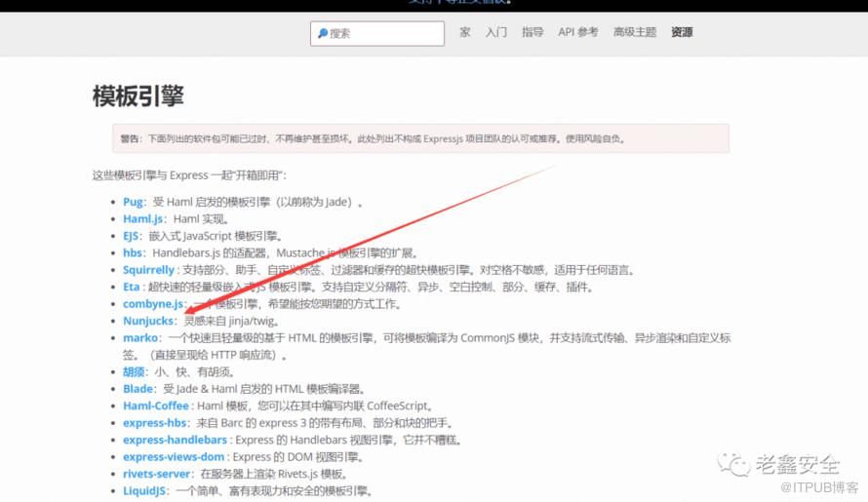Image resolution: width=868 pixels, height=502 pixels.
Task: Open the hbs adapter link
Action: [133, 252]
